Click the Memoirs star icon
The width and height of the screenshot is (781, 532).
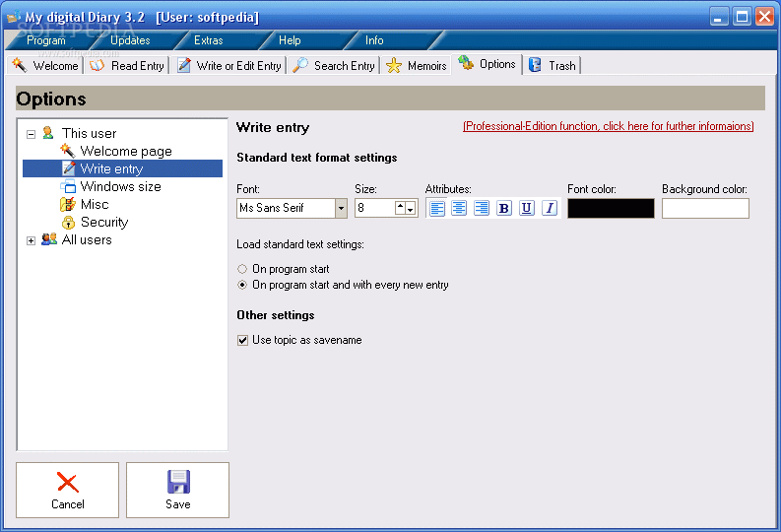pos(394,65)
